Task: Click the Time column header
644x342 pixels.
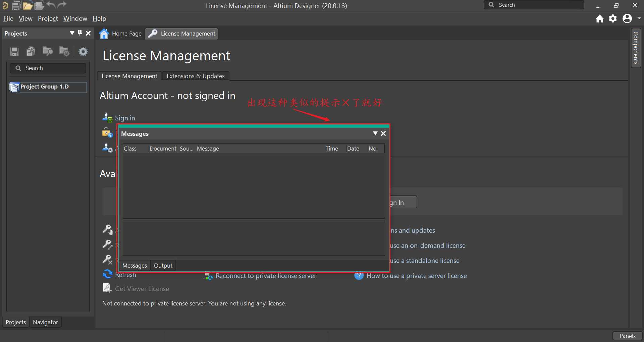Action: click(x=335, y=149)
